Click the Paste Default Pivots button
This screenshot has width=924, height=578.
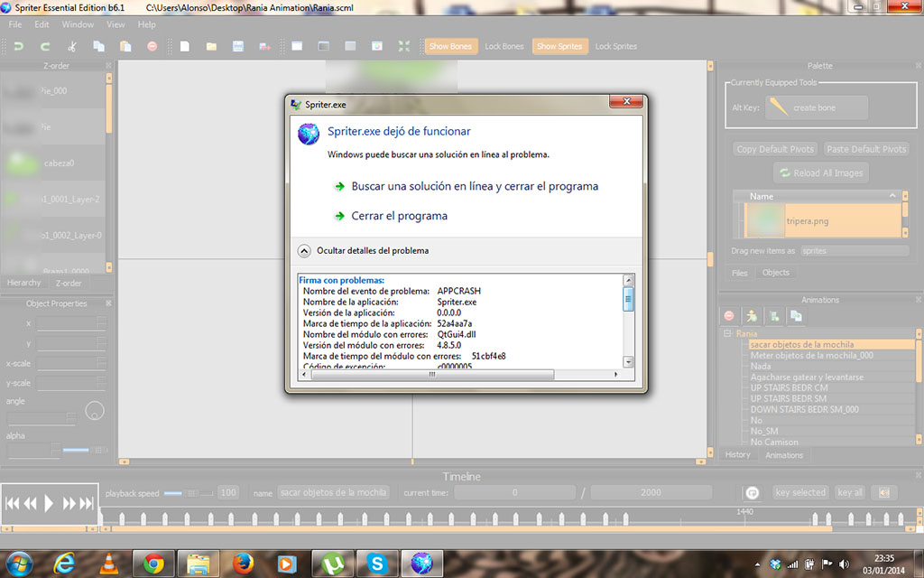point(866,149)
